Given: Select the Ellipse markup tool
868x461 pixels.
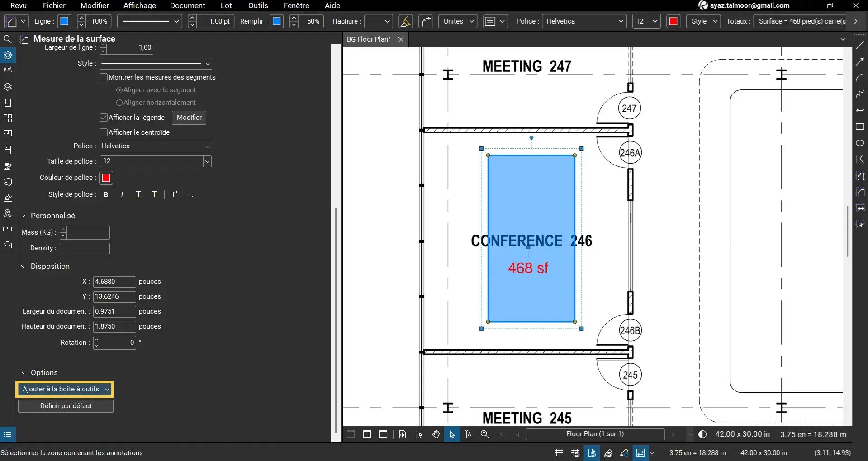Looking at the screenshot, I should coord(860,143).
